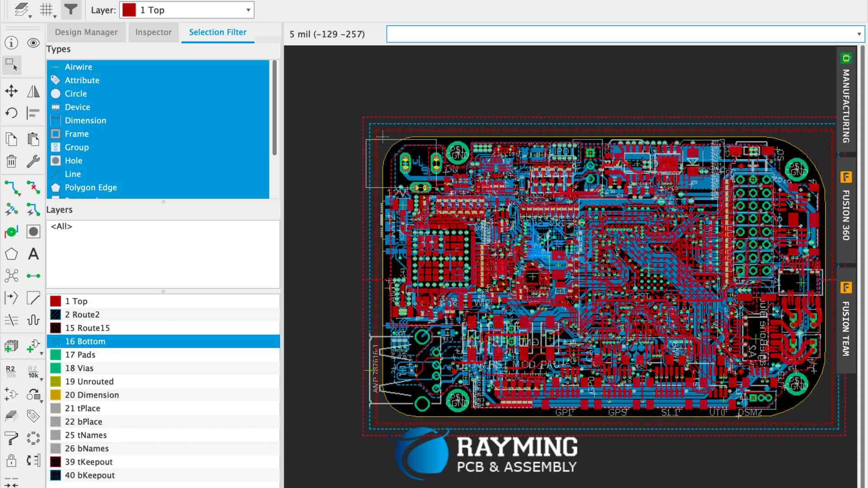Select the Mirror tool
This screenshot has height=488, width=868.
[x=33, y=91]
